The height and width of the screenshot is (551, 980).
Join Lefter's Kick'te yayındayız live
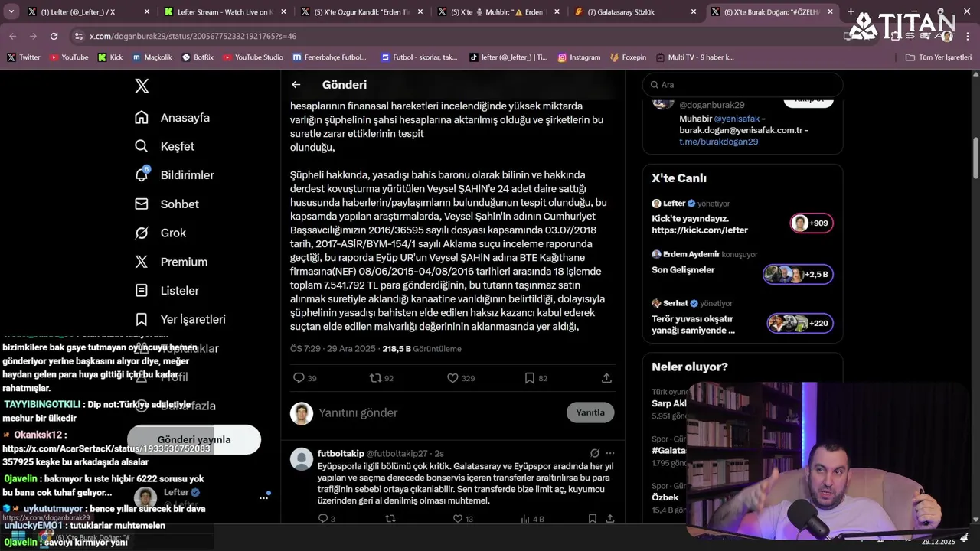(743, 217)
